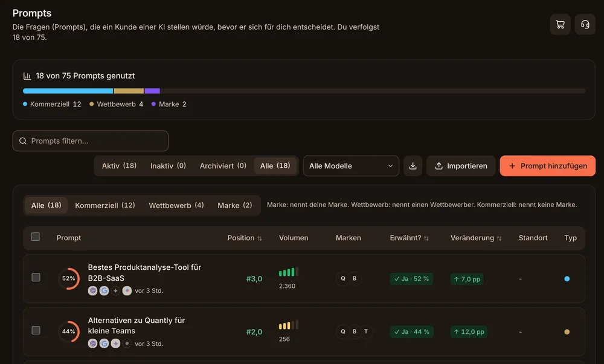Filter by Kommerziell (12) tab

click(x=104, y=205)
